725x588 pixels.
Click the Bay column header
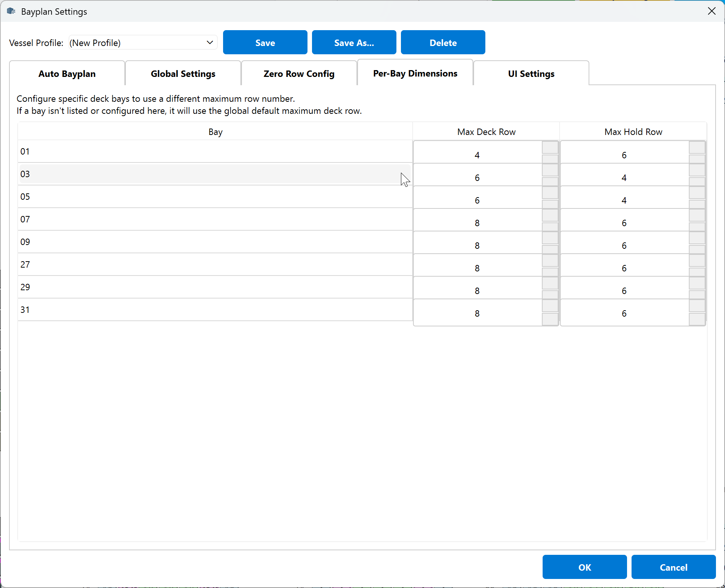click(x=215, y=132)
